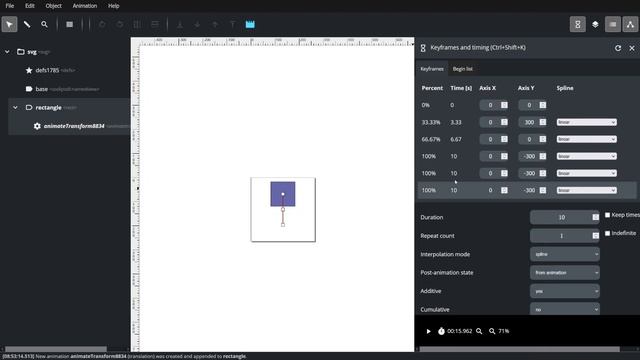
Task: Click the refresh icon in Keyframes panel
Action: click(x=618, y=48)
